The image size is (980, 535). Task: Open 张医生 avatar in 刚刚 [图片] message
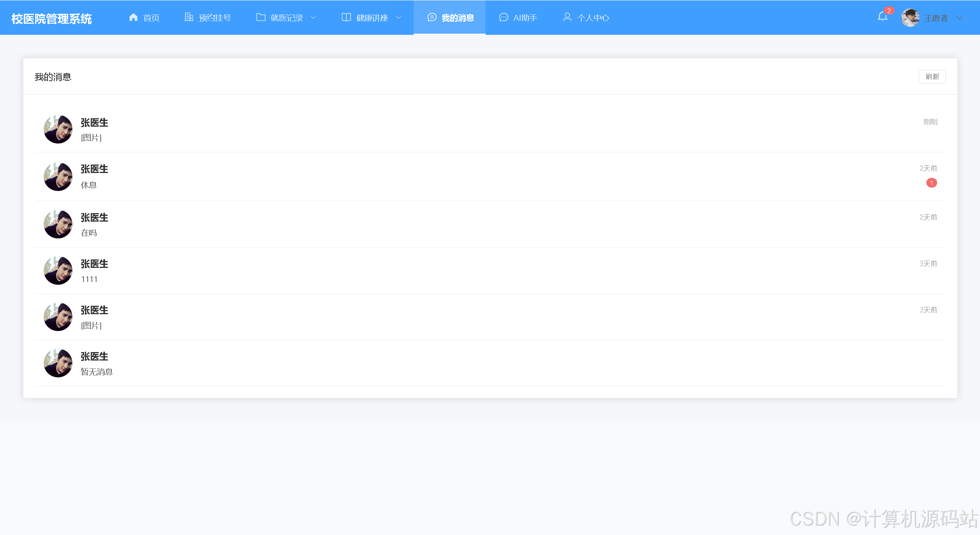[58, 129]
